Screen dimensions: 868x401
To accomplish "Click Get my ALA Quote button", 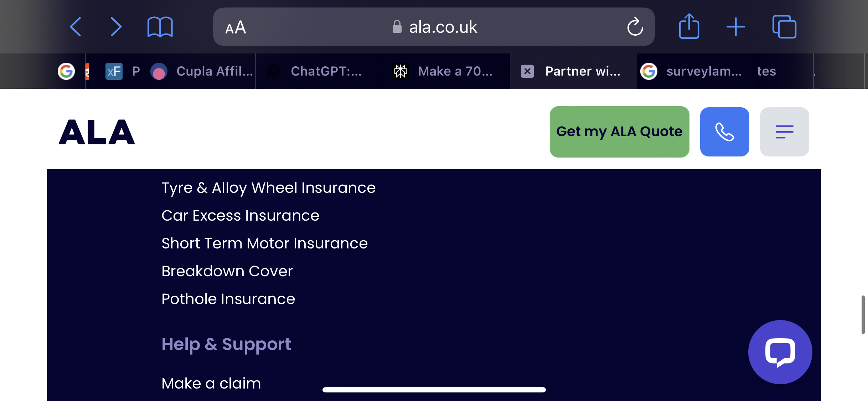I will (619, 132).
